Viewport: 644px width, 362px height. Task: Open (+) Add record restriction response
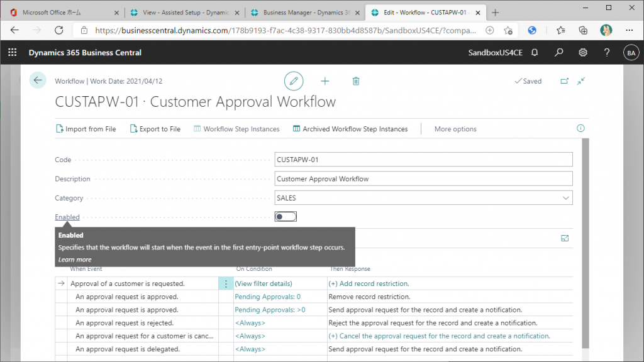pos(369,283)
